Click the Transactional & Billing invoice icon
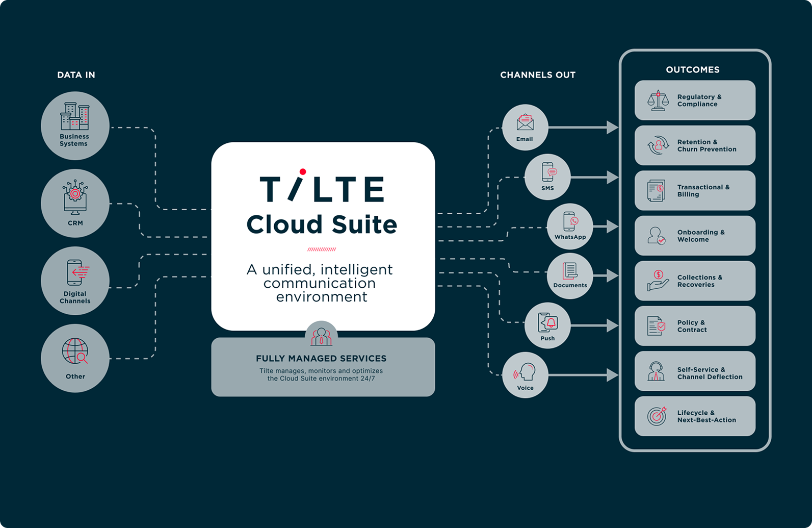The width and height of the screenshot is (812, 528). point(657,191)
